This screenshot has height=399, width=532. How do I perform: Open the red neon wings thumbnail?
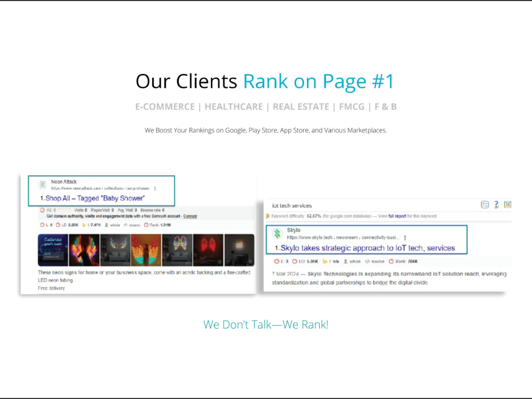(208, 250)
